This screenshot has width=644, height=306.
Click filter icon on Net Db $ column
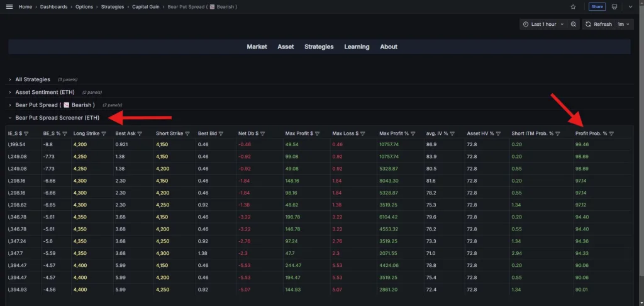pos(262,133)
